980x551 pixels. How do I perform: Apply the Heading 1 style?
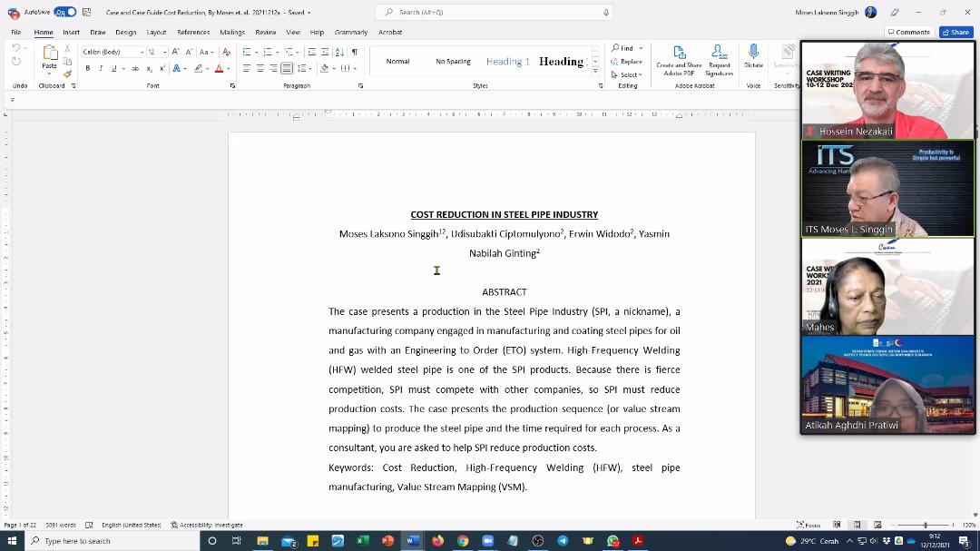[508, 62]
